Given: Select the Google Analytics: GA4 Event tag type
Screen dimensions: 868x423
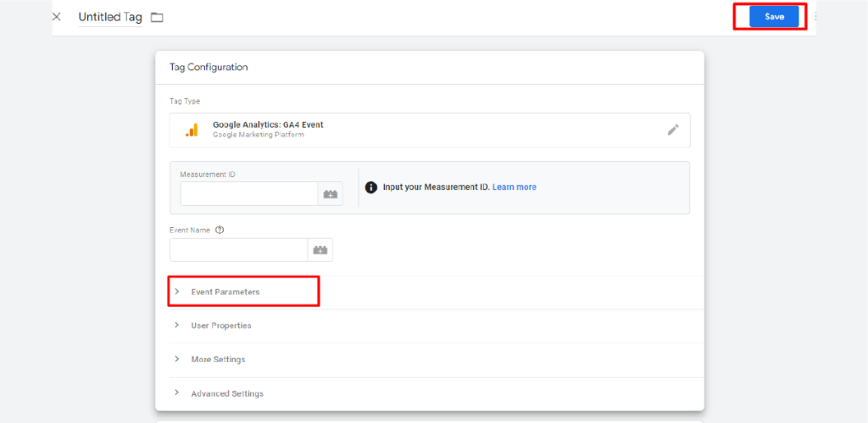Looking at the screenshot, I should coord(430,130).
